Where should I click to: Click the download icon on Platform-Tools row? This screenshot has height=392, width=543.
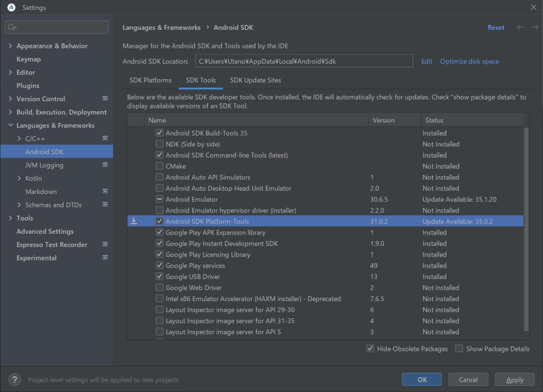(133, 221)
